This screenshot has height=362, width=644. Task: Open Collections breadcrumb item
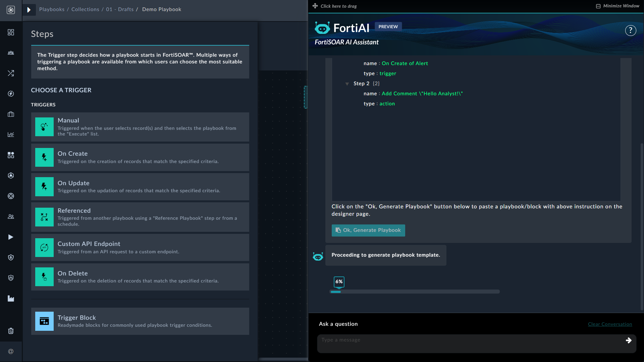pyautogui.click(x=85, y=9)
